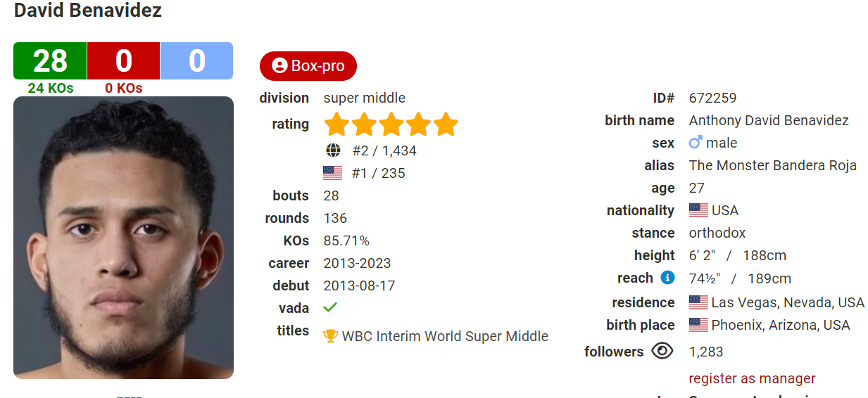Click the male sex symbol icon
Viewport: 868px width, 398px height.
click(x=696, y=143)
